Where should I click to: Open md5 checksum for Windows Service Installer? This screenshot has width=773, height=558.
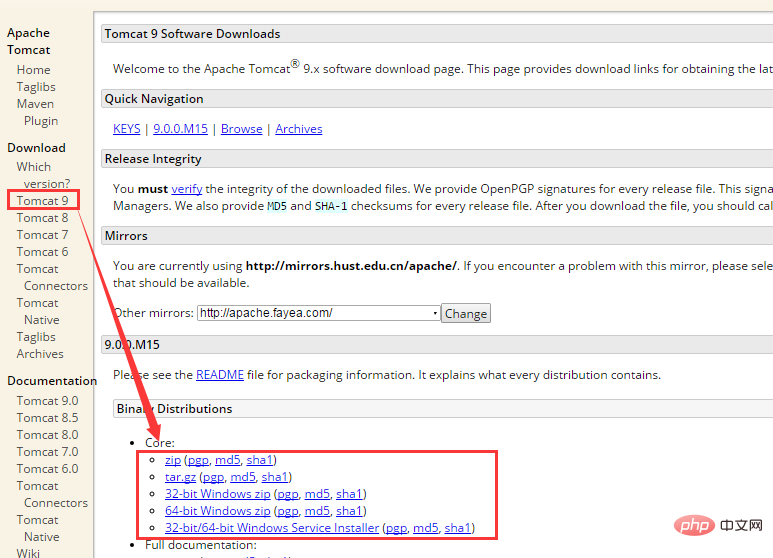point(425,528)
